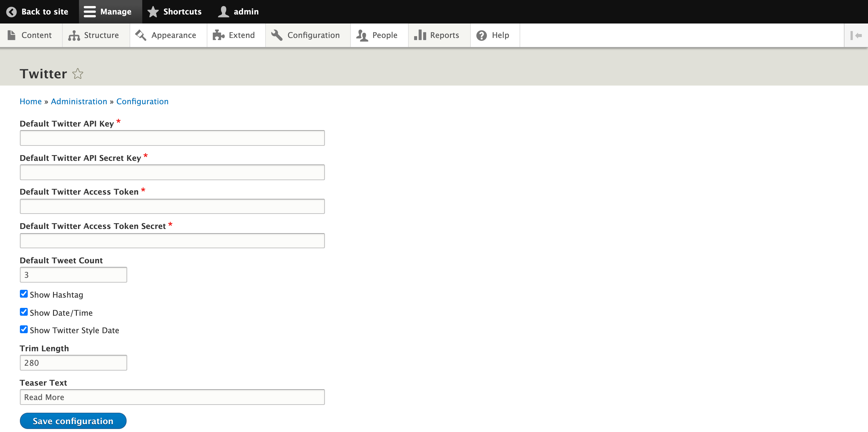Screen dimensions: 868x432
Task: Click into the Trim Length field
Action: coord(74,363)
